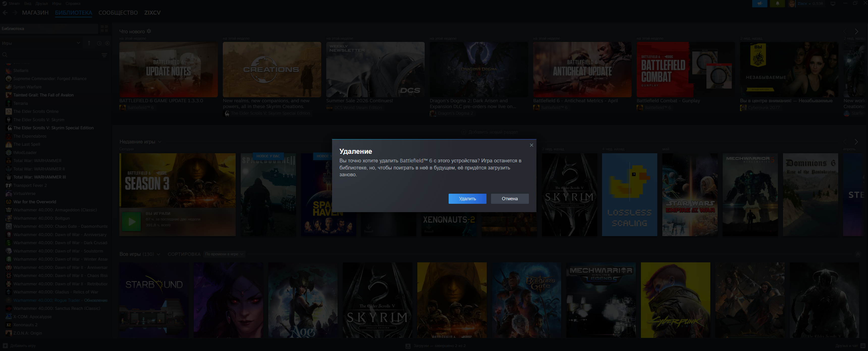Click the Syrian Warfare game icon
This screenshot has width=868, height=351.
click(9, 87)
